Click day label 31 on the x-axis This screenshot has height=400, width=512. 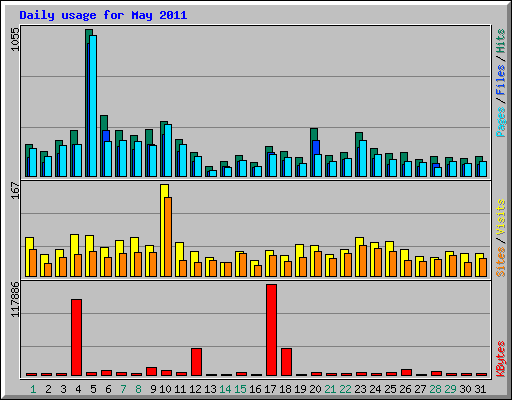click(x=480, y=389)
